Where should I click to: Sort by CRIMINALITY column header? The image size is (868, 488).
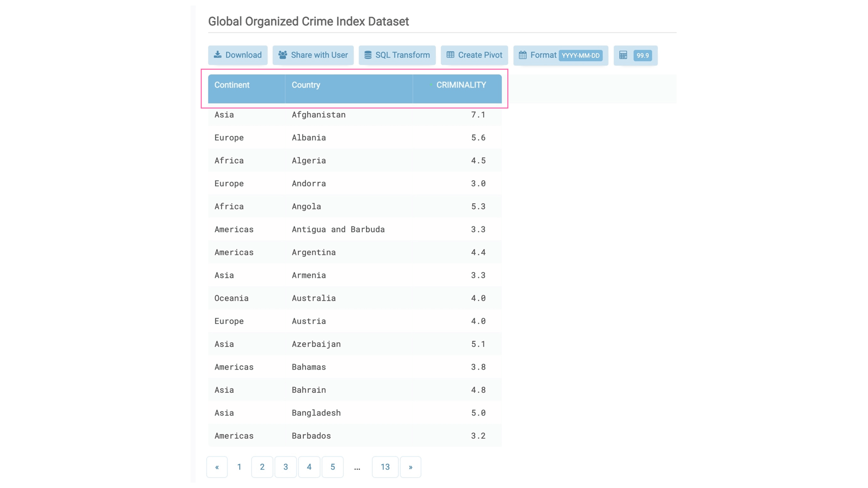tap(457, 89)
